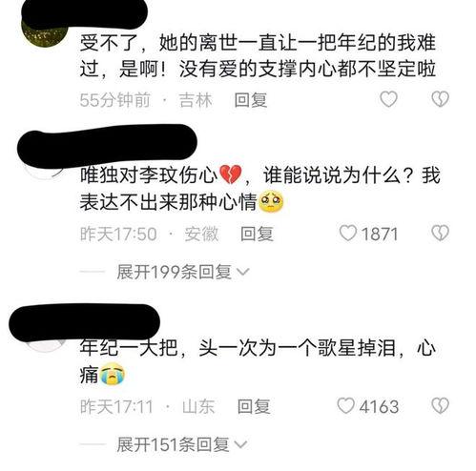Reply to the Anhui comment via 回复
476x471 pixels.
pos(257,234)
